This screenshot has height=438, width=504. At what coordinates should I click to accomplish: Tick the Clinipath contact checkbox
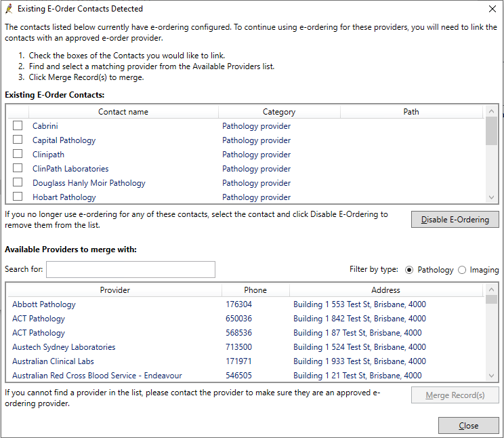pos(18,154)
